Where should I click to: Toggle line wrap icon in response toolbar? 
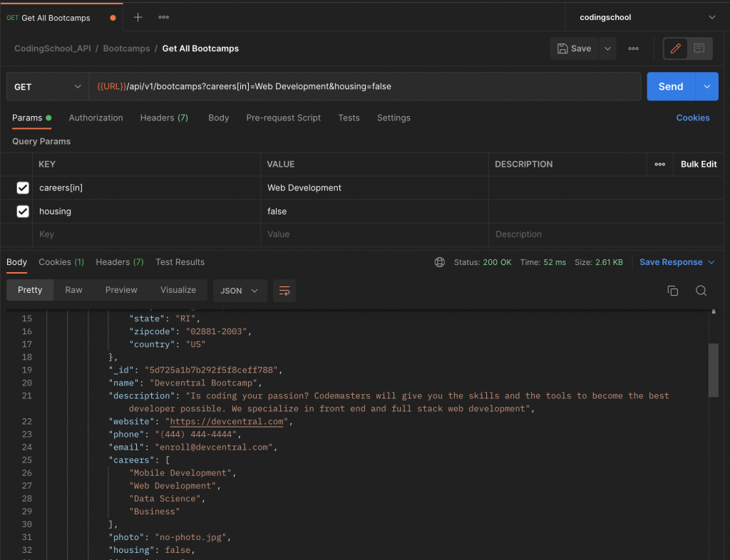[284, 291]
